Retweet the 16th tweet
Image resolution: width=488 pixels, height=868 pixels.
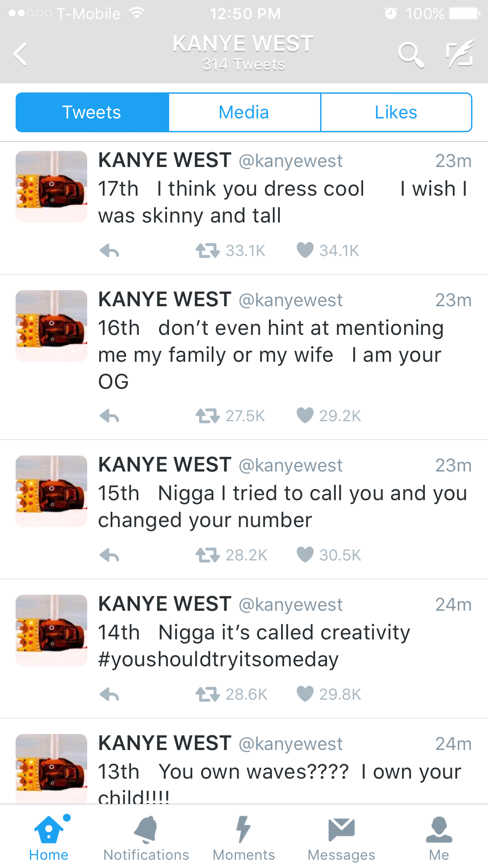(207, 416)
